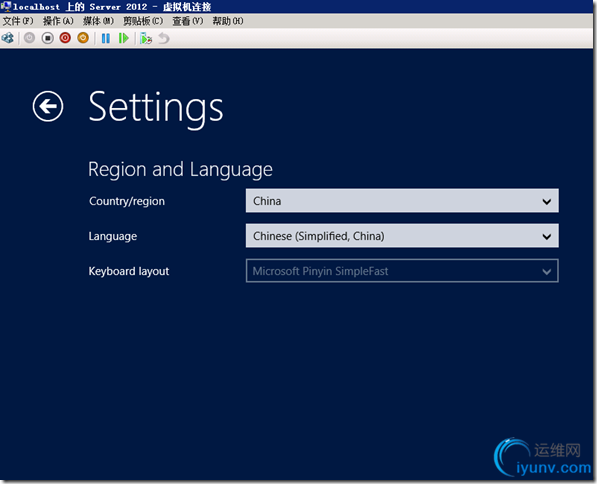Click the Snapshot toolbar icon
Image resolution: width=597 pixels, height=484 pixels.
(146, 38)
